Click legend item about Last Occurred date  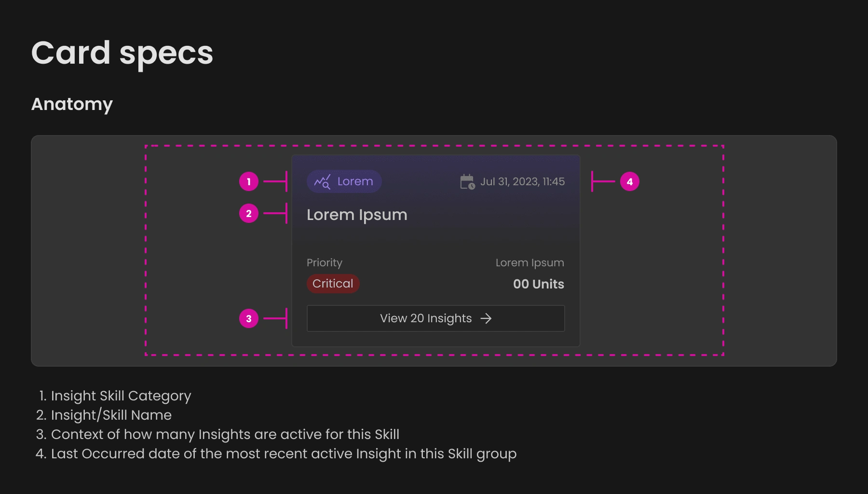284,454
